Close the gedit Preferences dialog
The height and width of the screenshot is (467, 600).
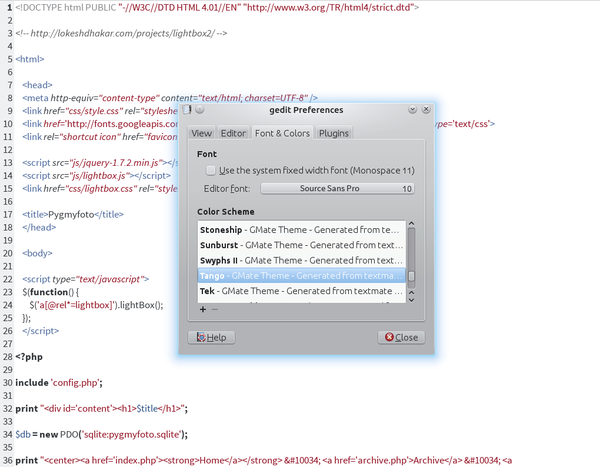401,337
